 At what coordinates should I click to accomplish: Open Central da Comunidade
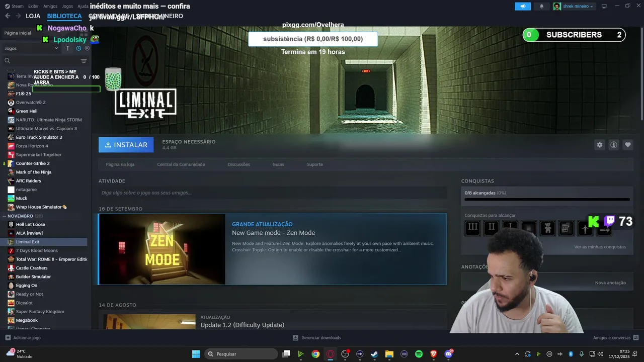coord(181,164)
